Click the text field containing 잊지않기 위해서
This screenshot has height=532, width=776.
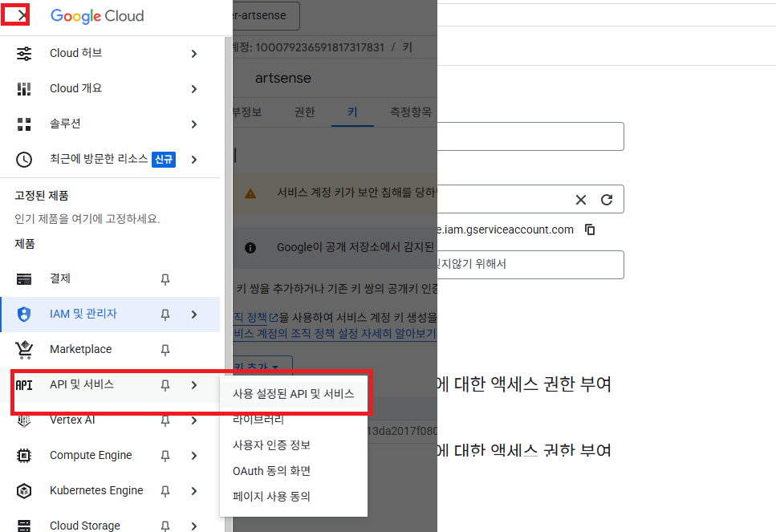point(530,265)
